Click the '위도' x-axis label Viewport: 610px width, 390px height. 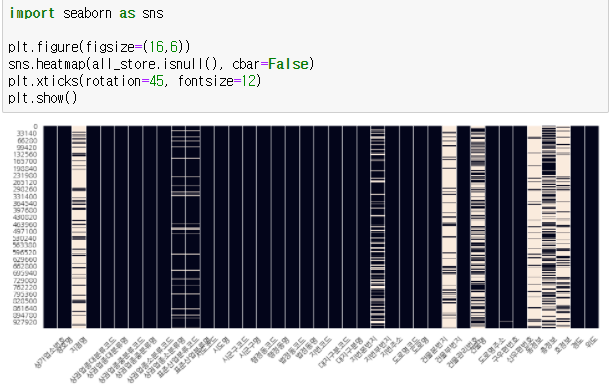coord(591,343)
